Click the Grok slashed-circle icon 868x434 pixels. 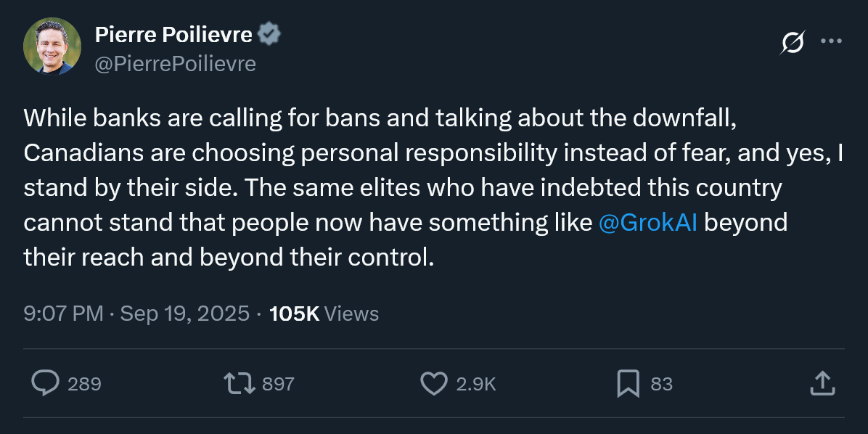pos(792,43)
